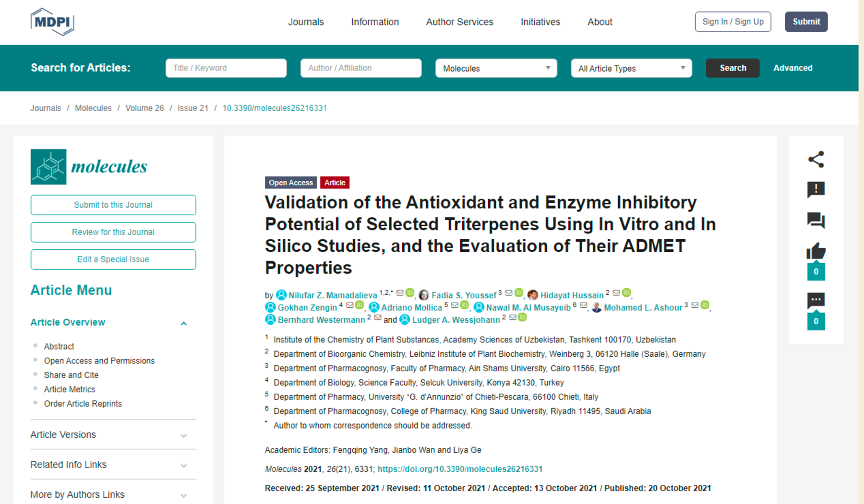Open the Share icon in right sidebar
The image size is (864, 504).
pyautogui.click(x=816, y=159)
